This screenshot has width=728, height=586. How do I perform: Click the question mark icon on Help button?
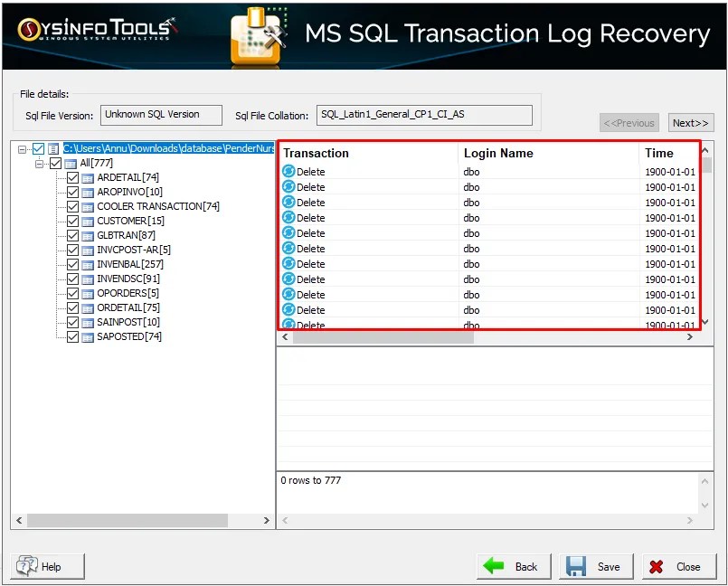[27, 566]
